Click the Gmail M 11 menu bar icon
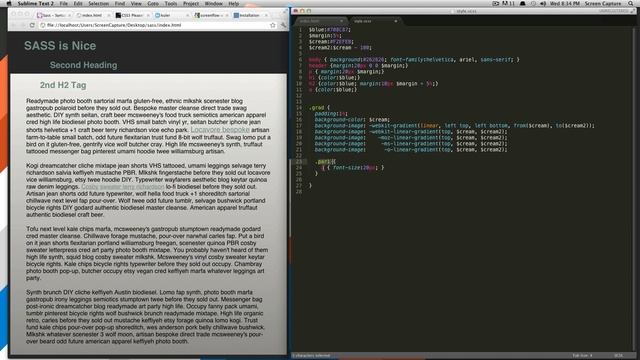The height and width of the screenshot is (360, 640). click(508, 3)
